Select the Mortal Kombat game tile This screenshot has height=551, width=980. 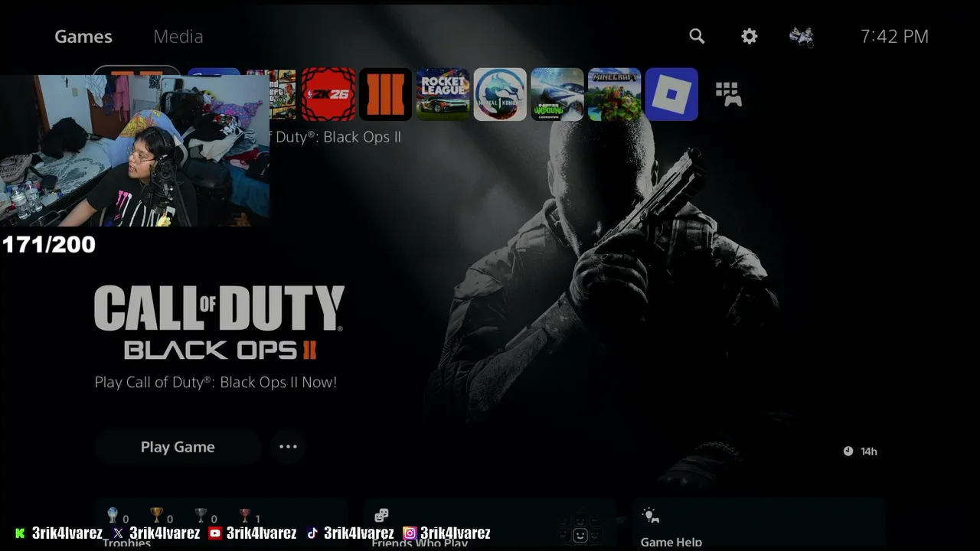500,94
